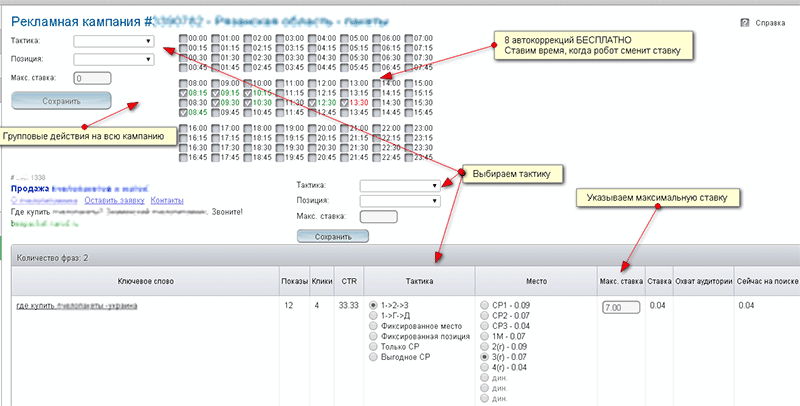Screen dimensions: 800x406
Task: Focus the ad-level Макс. ставка field
Action: pyautogui.click(x=379, y=217)
